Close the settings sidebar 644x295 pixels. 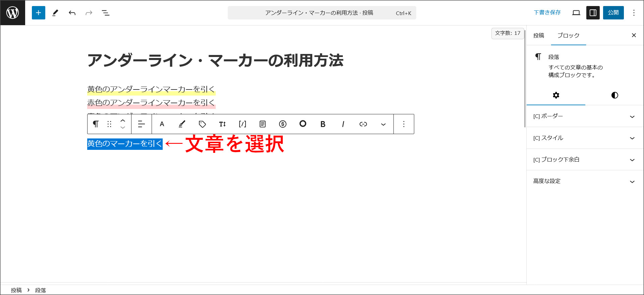[x=634, y=35]
